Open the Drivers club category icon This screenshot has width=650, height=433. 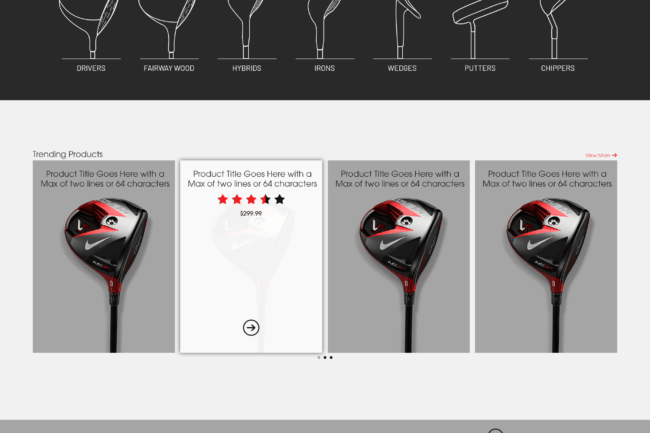[x=91, y=29]
